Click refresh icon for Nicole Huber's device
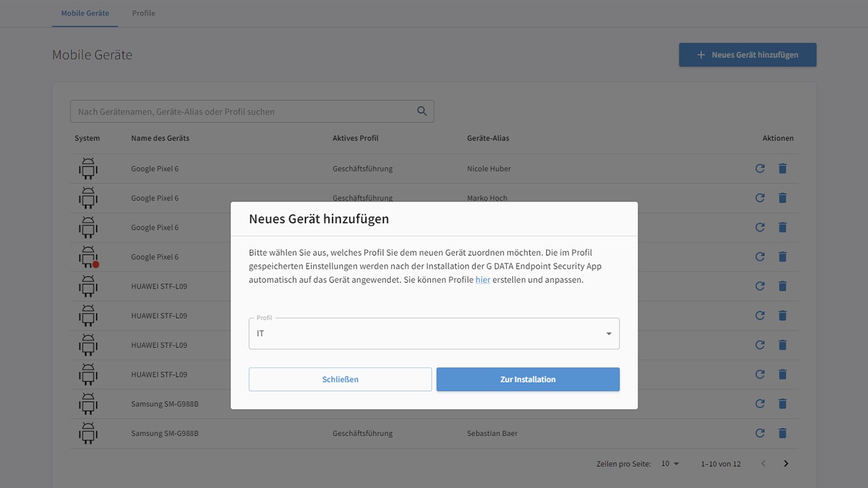Image resolution: width=868 pixels, height=488 pixels. point(759,168)
